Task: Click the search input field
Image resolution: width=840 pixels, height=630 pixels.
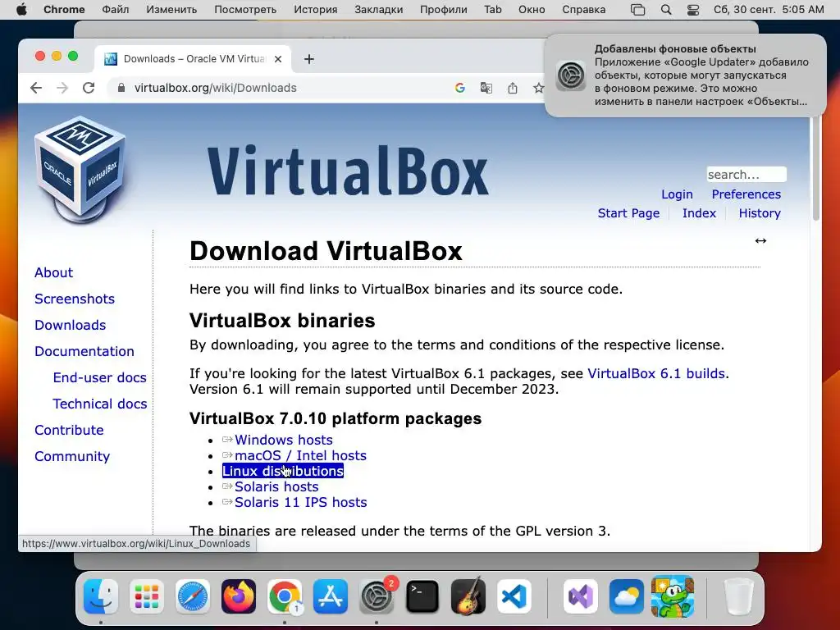Action: pyautogui.click(x=746, y=175)
